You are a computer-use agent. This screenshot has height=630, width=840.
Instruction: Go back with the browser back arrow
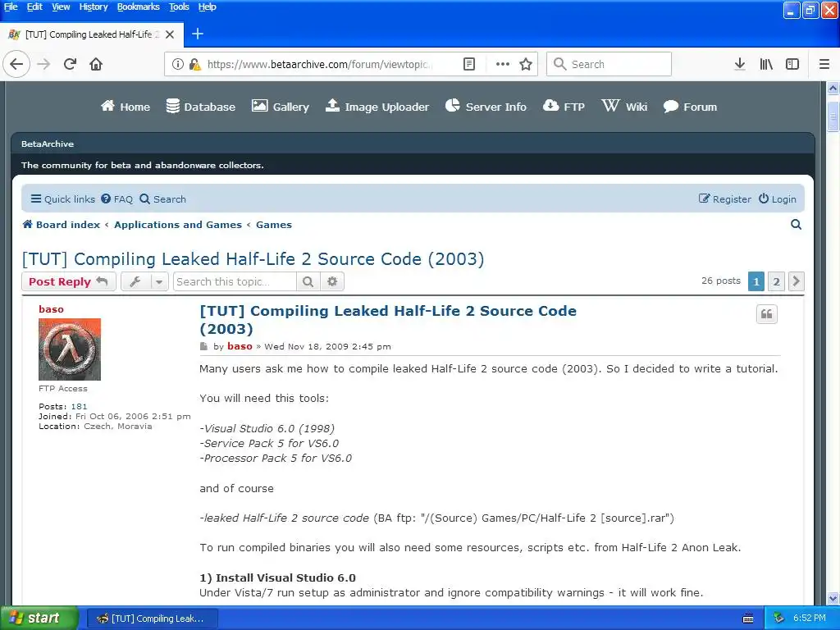coord(16,64)
